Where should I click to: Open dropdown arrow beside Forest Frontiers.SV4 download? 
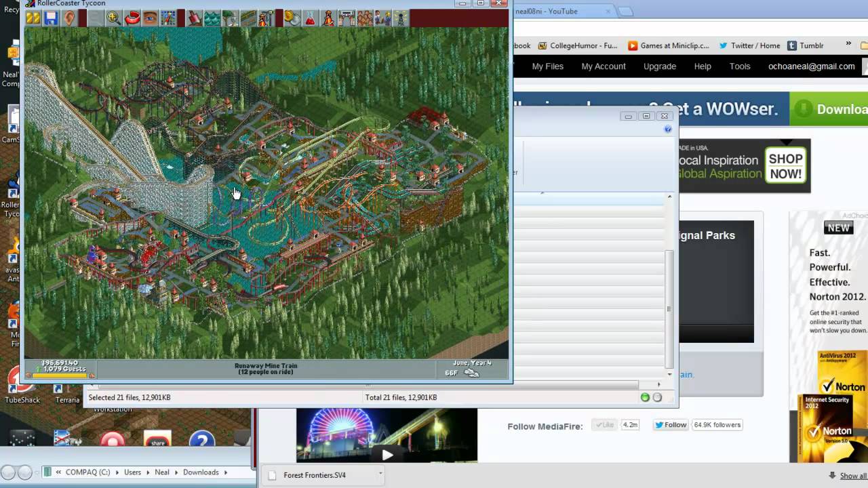(x=380, y=474)
